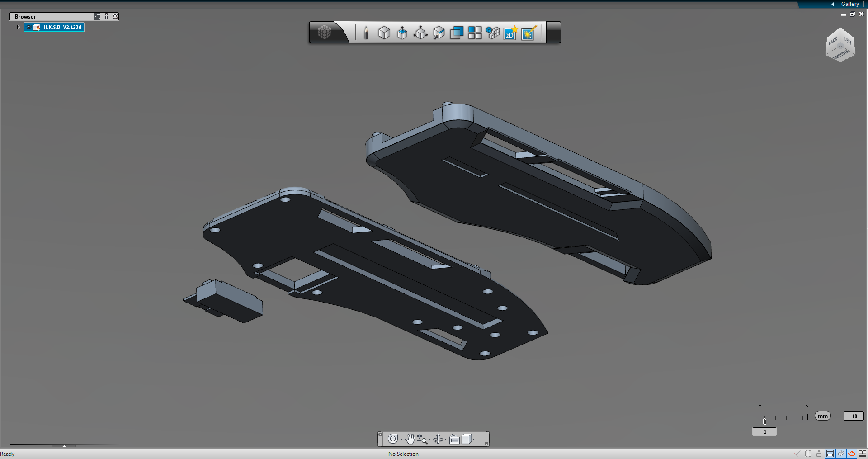
Task: Open the Press/Pull construct tool
Action: coord(402,33)
